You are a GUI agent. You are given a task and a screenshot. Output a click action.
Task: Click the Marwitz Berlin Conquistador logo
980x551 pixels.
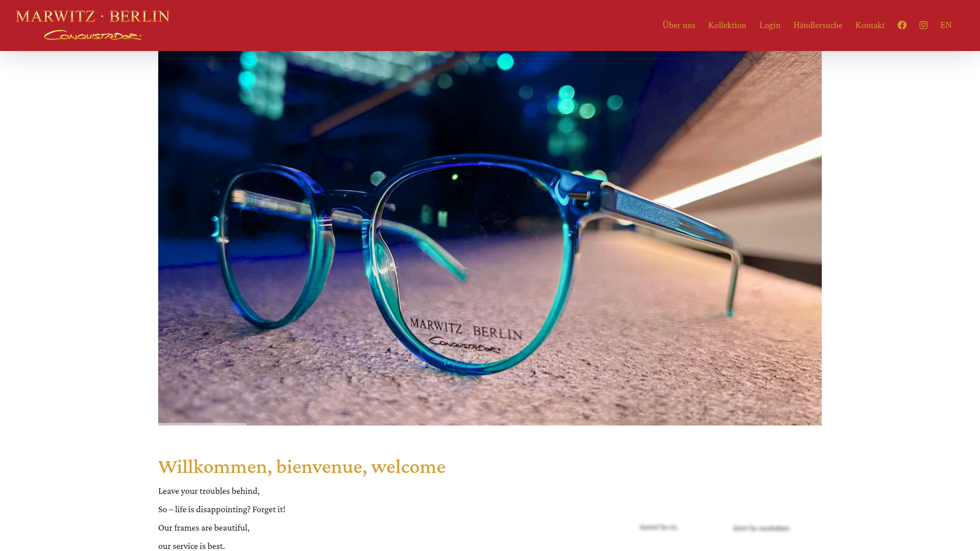92,25
